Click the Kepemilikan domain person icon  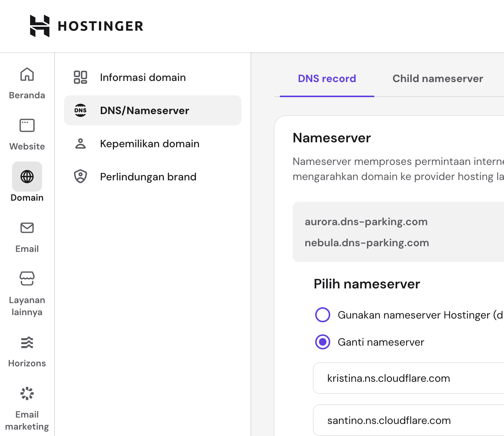[x=80, y=143]
